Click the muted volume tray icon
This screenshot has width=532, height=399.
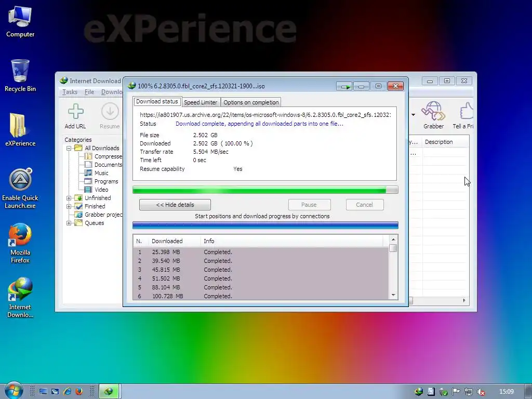point(481,392)
